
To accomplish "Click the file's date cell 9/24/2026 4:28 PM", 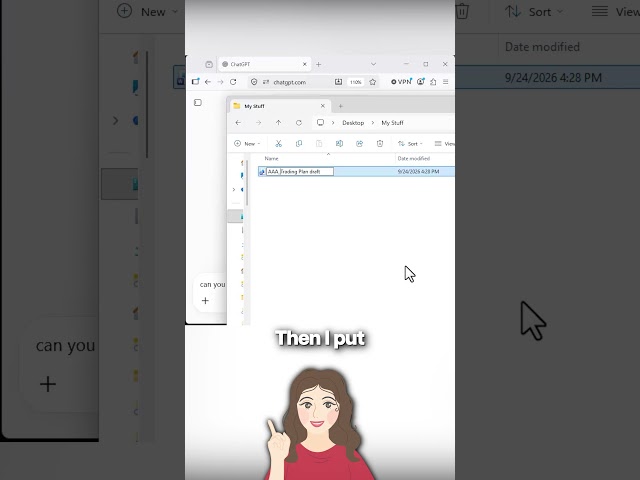I will click(x=418, y=172).
